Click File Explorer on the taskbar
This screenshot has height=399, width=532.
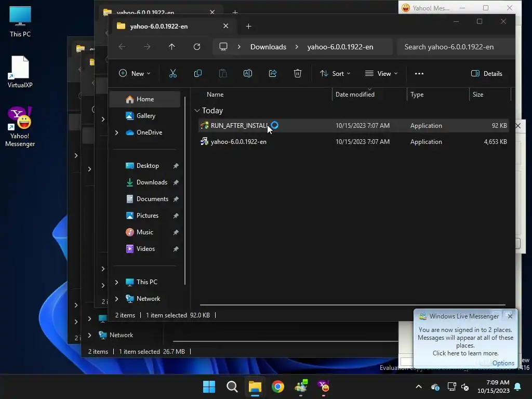[255, 387]
